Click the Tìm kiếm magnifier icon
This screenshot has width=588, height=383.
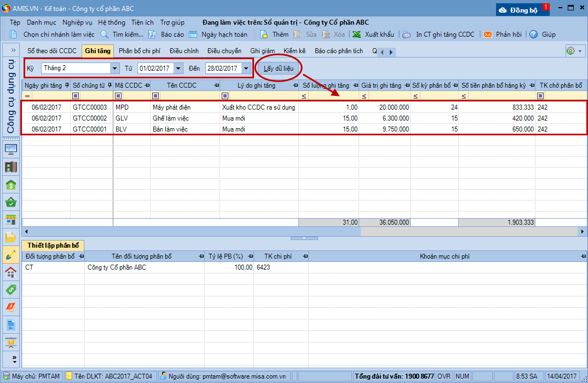104,35
